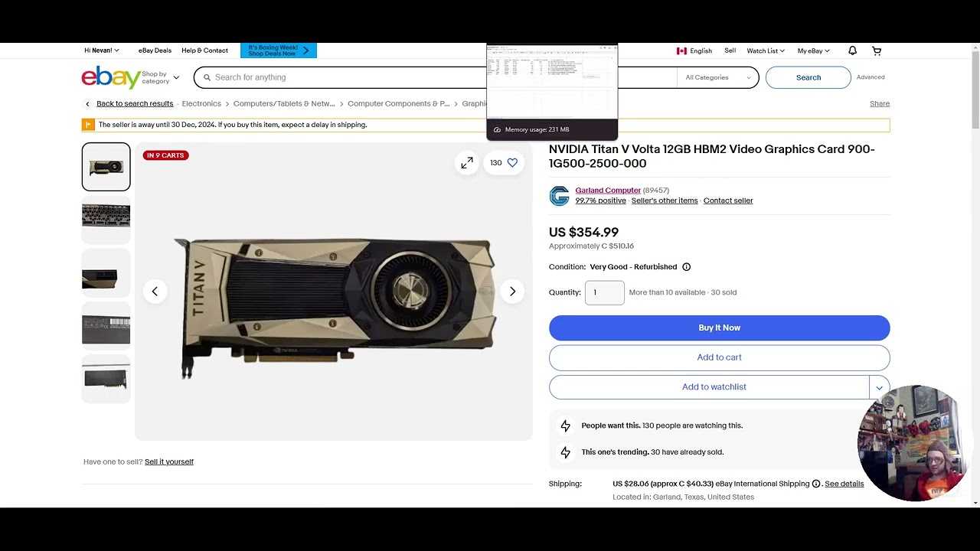Click the eBay logo
The height and width of the screenshot is (551, 980).
pos(110,77)
